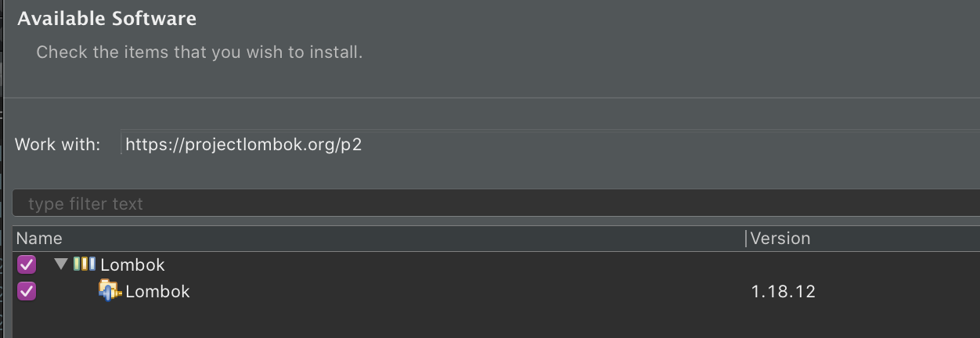Click the Work with: label
Screen dimensions: 980x338
point(58,145)
